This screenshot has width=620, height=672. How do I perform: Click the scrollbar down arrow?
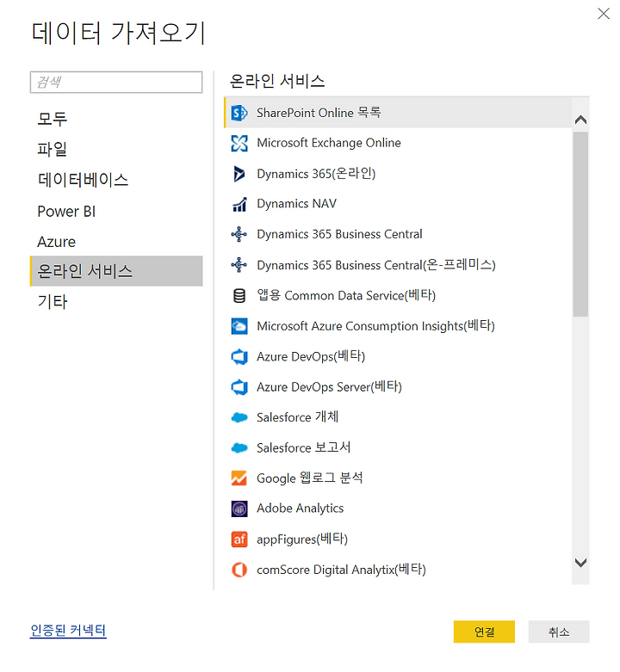580,563
